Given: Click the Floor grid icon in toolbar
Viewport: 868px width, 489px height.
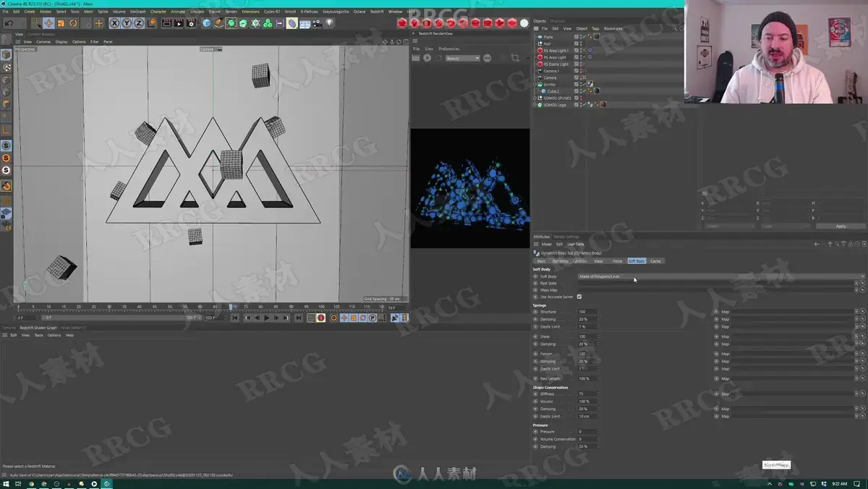Looking at the screenshot, I should click(305, 23).
